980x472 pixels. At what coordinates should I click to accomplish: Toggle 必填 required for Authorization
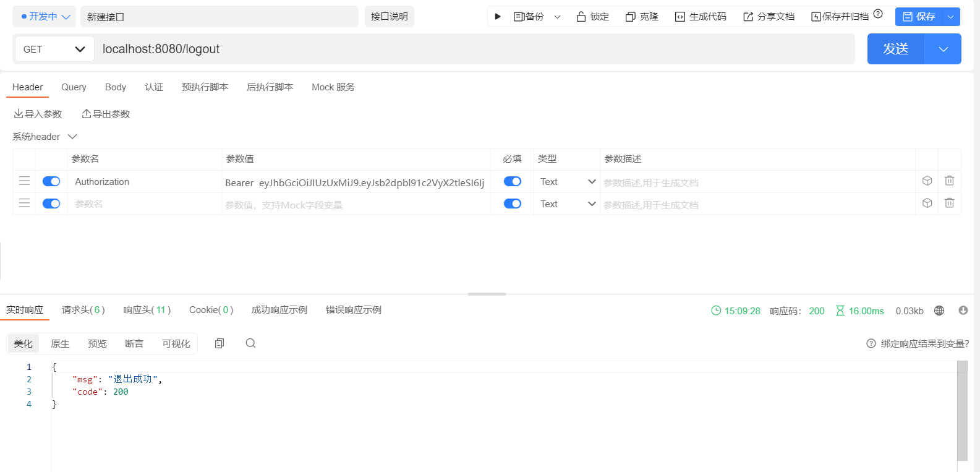click(x=513, y=181)
